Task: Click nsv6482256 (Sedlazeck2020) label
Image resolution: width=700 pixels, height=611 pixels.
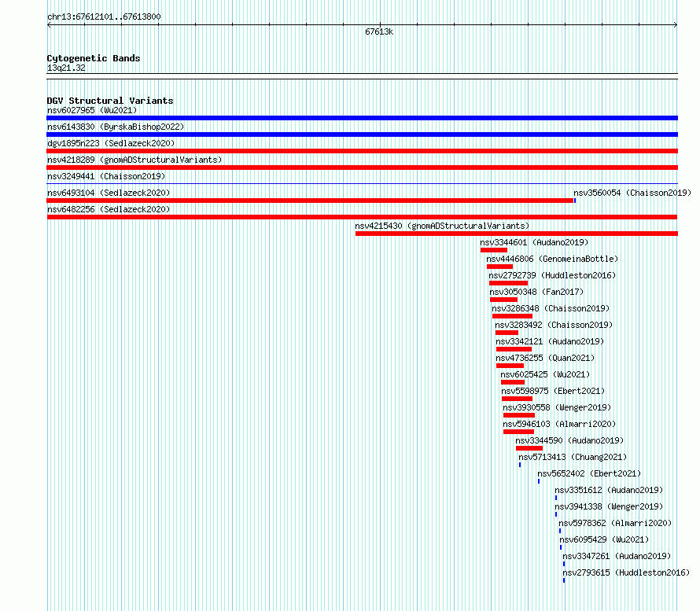Action: 109,209
